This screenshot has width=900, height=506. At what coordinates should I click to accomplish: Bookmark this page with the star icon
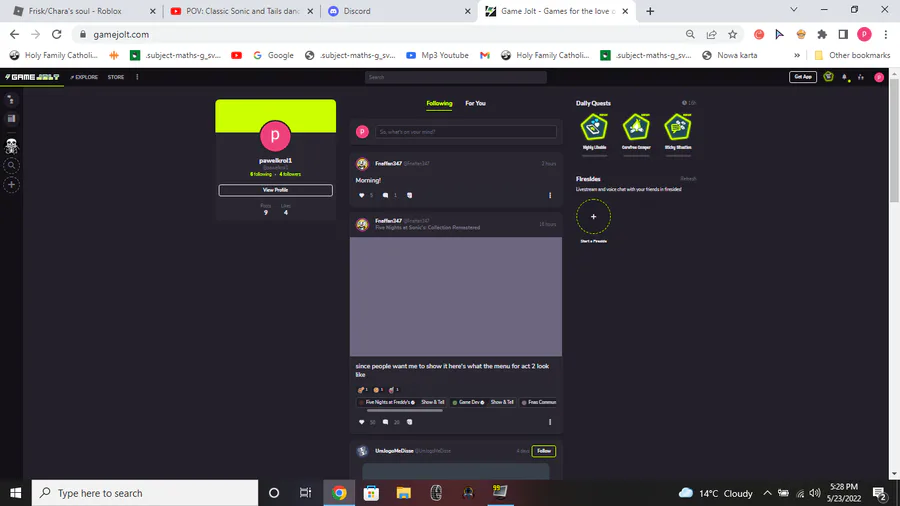(732, 34)
